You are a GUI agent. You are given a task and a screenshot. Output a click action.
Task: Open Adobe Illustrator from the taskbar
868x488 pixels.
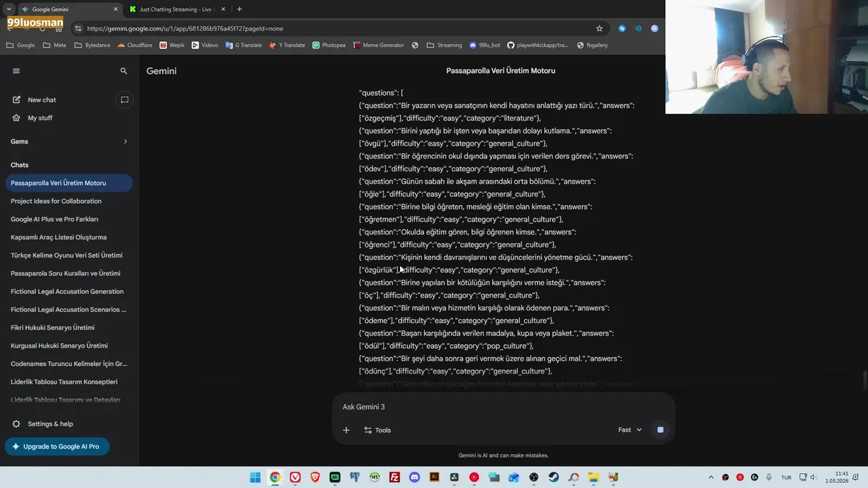[435, 477]
